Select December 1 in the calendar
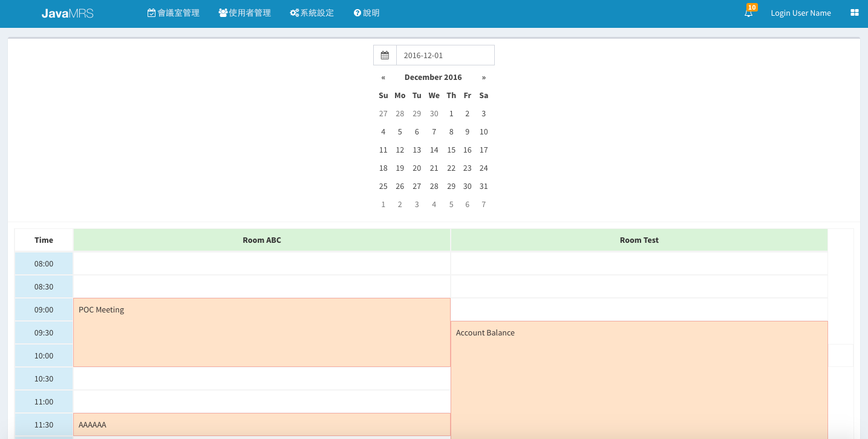The image size is (868, 439). click(451, 114)
